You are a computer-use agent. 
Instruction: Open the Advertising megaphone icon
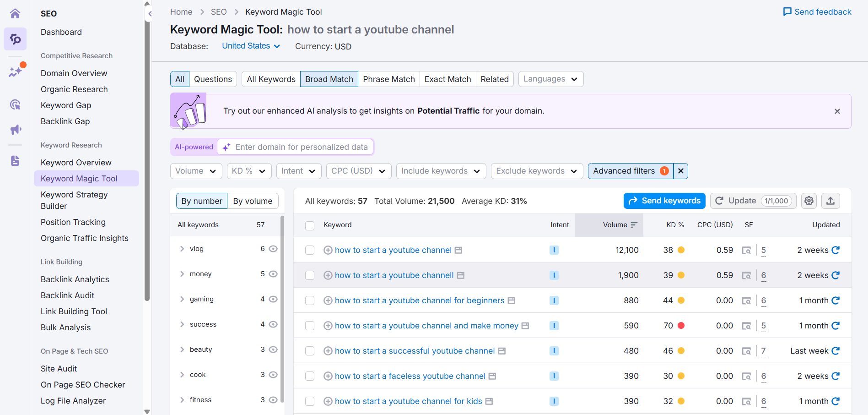pos(15,130)
